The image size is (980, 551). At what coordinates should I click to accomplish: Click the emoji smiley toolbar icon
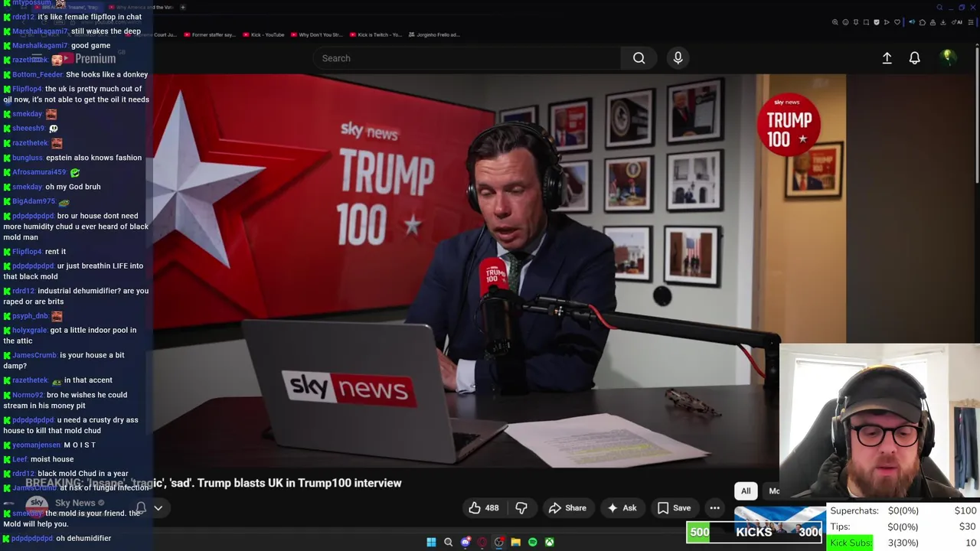(x=845, y=22)
